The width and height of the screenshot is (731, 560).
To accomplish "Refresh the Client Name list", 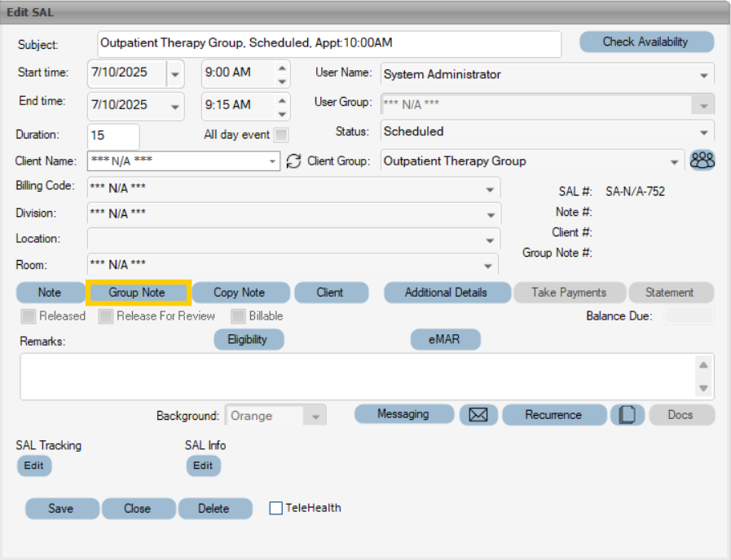I will (x=292, y=161).
